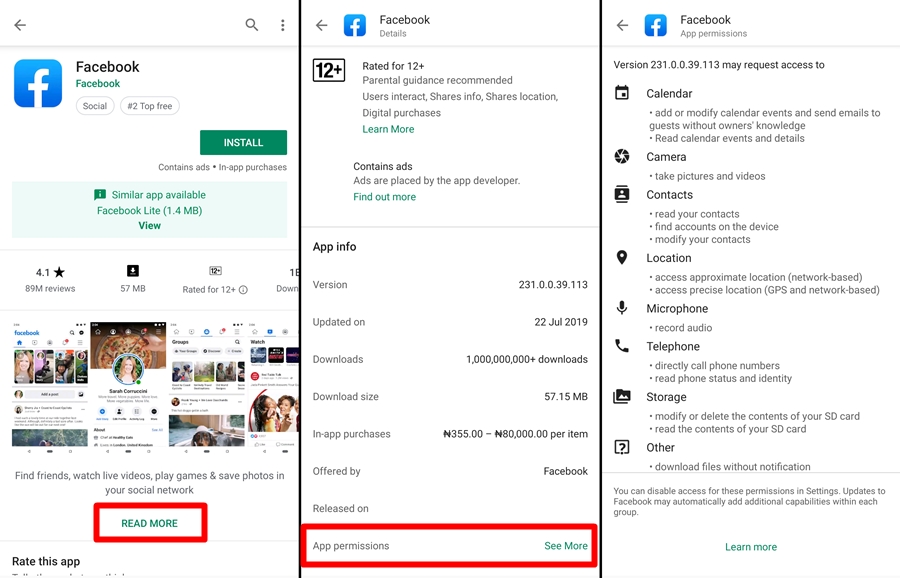The image size is (900, 578).
Task: Tap the Offered by Facebook value
Action: [x=565, y=471]
